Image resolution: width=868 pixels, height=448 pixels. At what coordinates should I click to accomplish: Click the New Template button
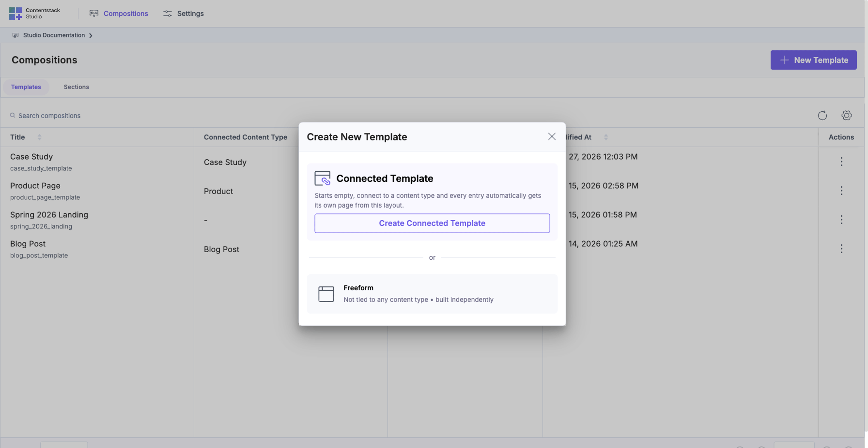point(814,60)
